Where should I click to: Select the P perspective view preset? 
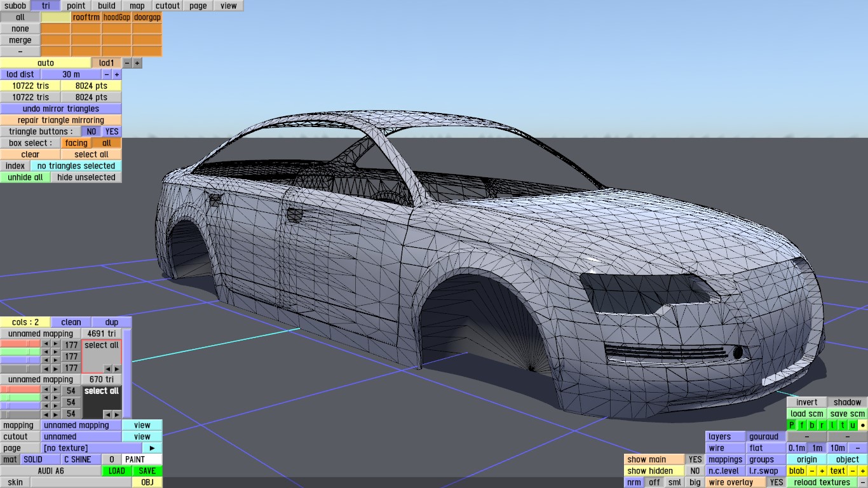pos(792,425)
